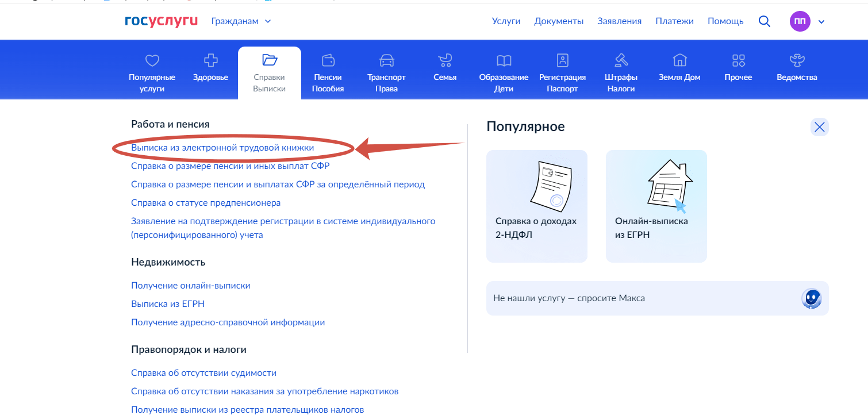This screenshot has height=415, width=868.
Task: Select the Семья baby stroller icon
Action: click(x=445, y=60)
